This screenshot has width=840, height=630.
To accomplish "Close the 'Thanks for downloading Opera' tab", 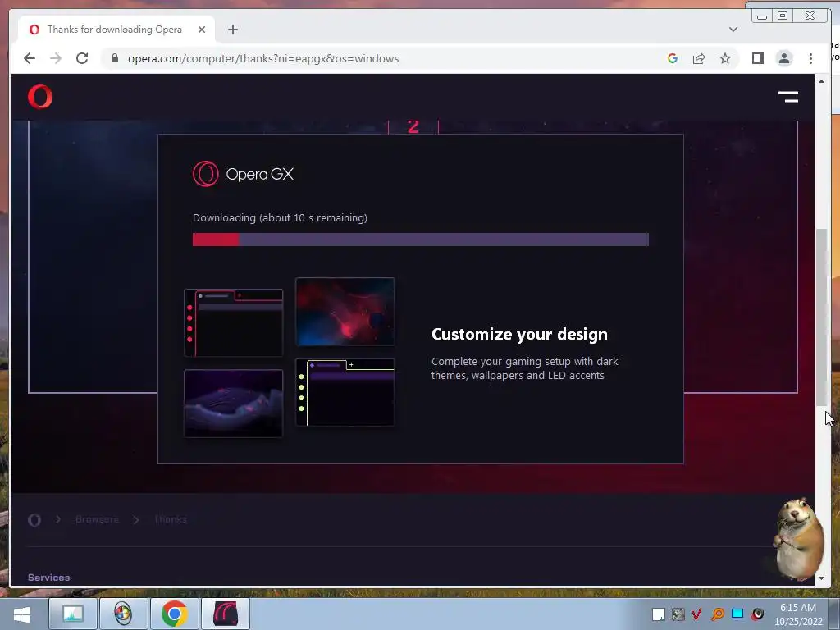I will click(x=202, y=30).
